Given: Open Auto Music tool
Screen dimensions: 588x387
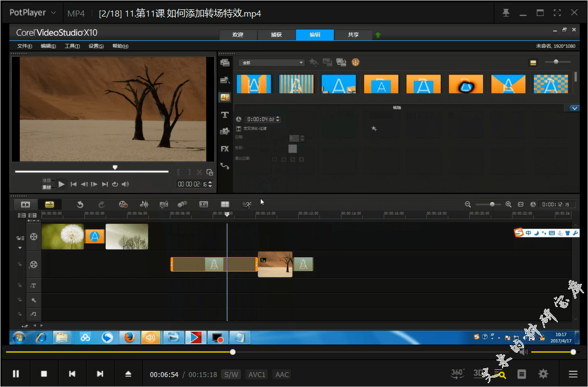Looking at the screenshot, I should 164,205.
